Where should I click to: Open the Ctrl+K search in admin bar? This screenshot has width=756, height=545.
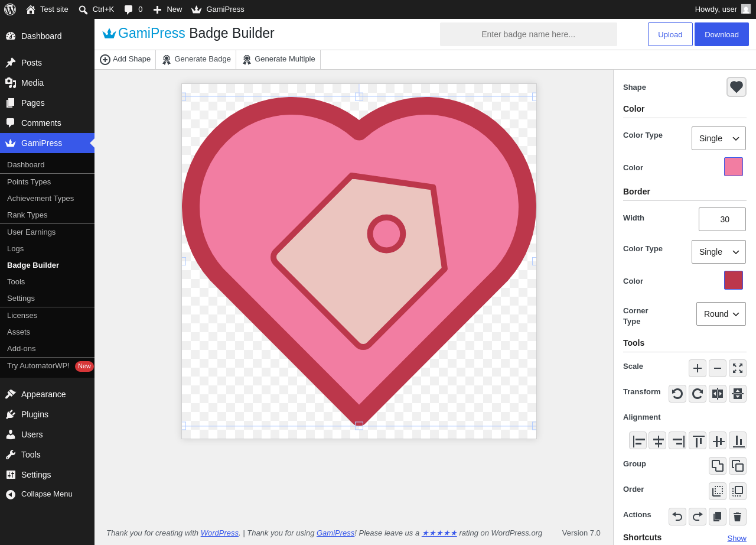(x=96, y=9)
